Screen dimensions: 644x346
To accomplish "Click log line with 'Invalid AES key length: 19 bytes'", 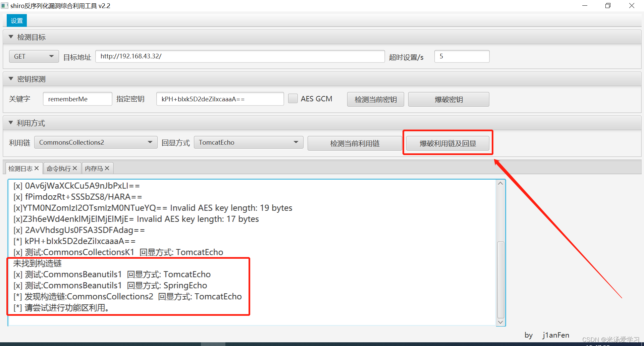I will click(153, 208).
